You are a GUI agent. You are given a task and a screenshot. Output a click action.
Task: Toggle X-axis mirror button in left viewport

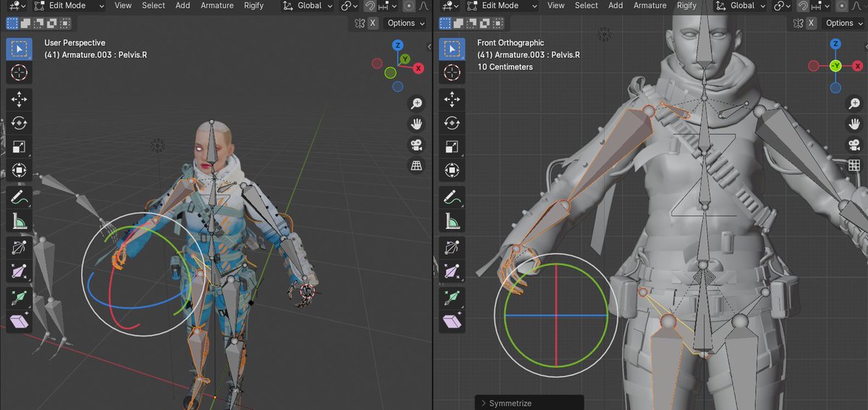click(373, 23)
